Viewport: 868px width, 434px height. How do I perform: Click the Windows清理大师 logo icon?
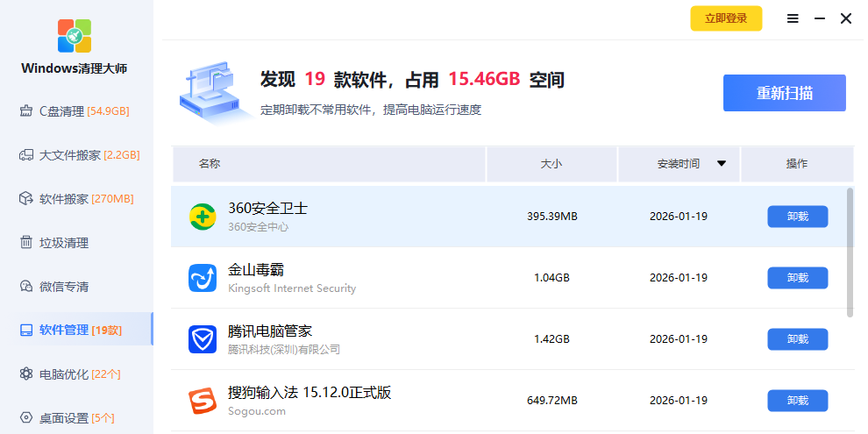(x=75, y=36)
